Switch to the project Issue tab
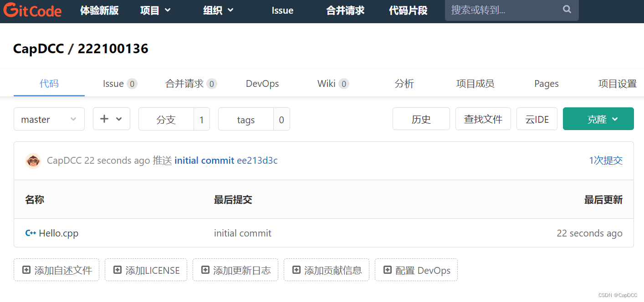 (x=120, y=84)
